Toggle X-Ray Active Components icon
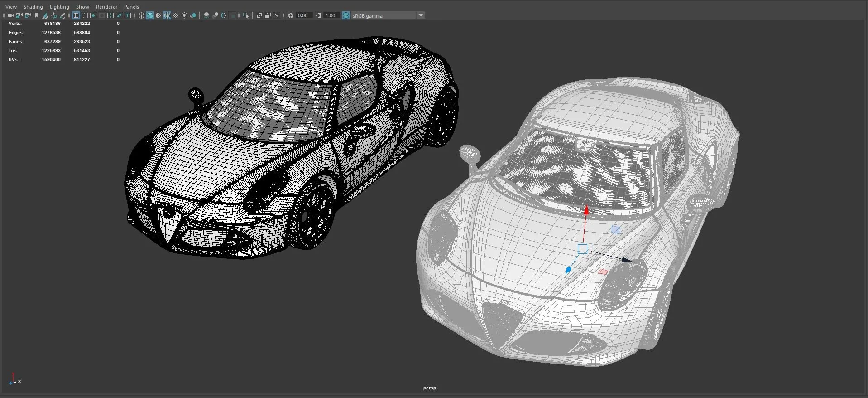This screenshot has height=398, width=868. coord(268,15)
